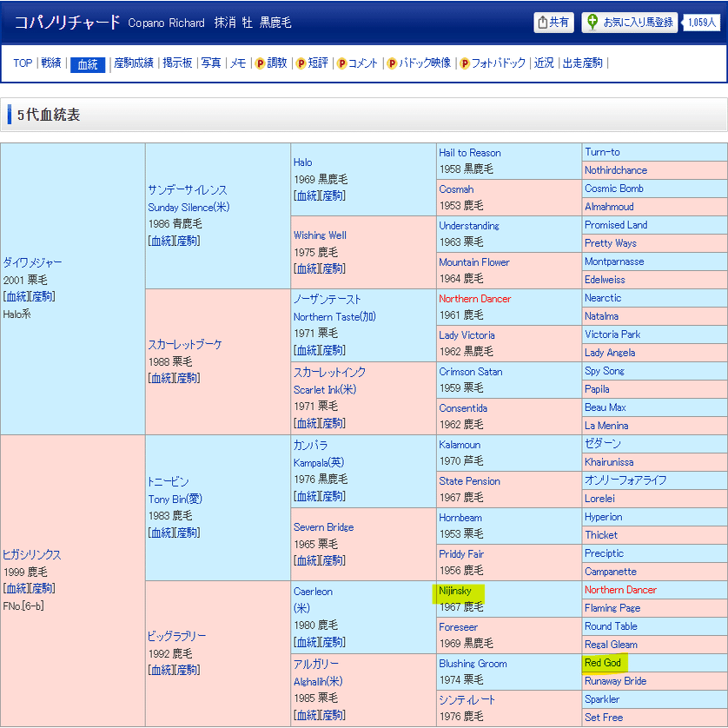Open the 出走産駒 tab
This screenshot has width=728, height=728.
(582, 63)
